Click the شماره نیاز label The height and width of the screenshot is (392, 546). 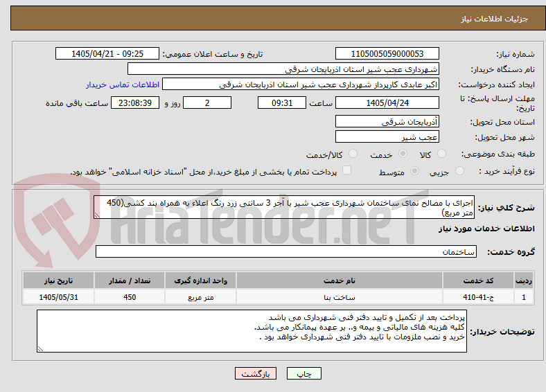coord(516,54)
